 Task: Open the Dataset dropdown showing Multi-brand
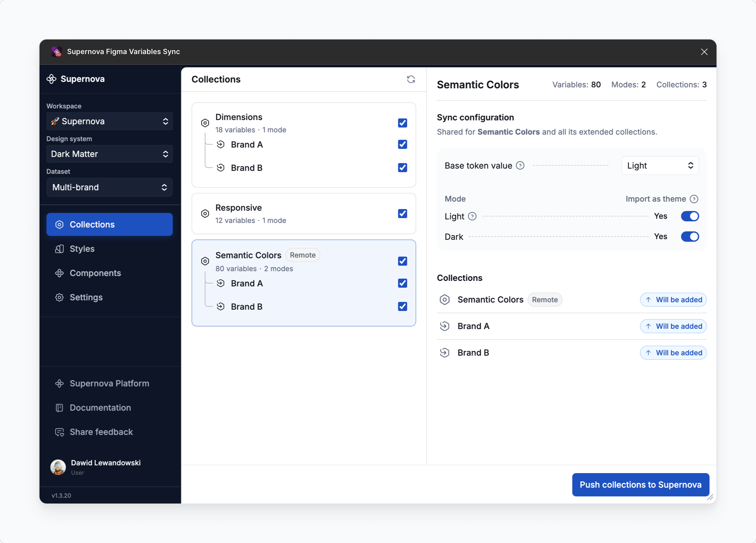click(109, 187)
